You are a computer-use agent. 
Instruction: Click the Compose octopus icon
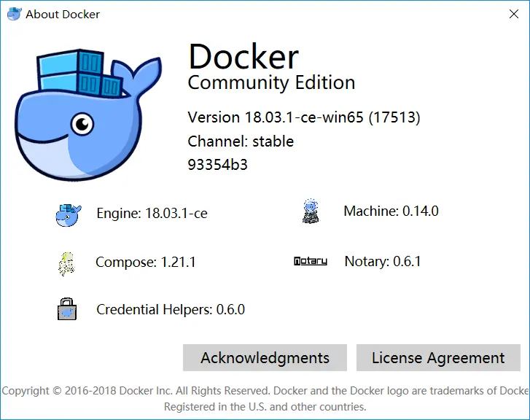[x=66, y=264]
